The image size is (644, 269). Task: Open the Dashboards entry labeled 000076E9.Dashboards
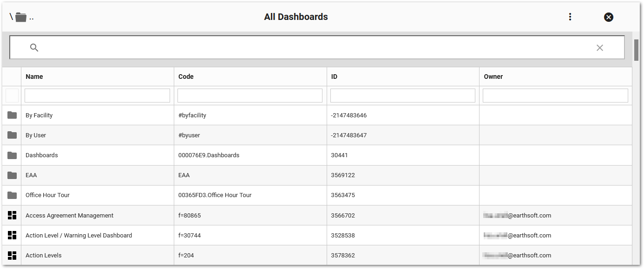coord(208,155)
